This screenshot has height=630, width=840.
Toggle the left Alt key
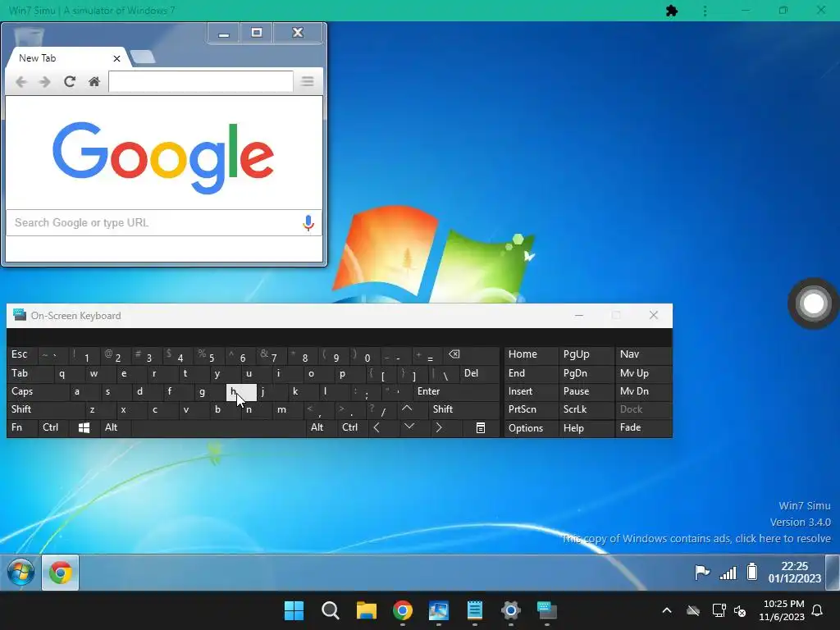click(115, 427)
